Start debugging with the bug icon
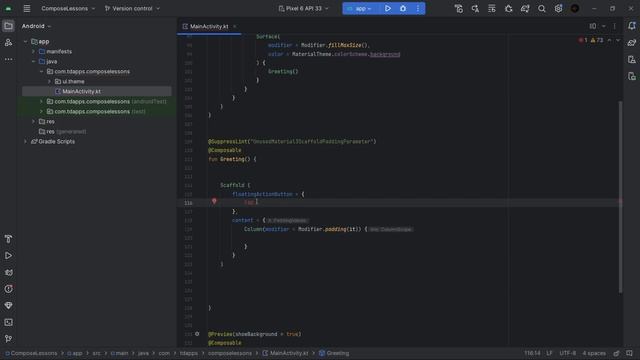Viewport: 640px width, 360px height. pos(403,8)
